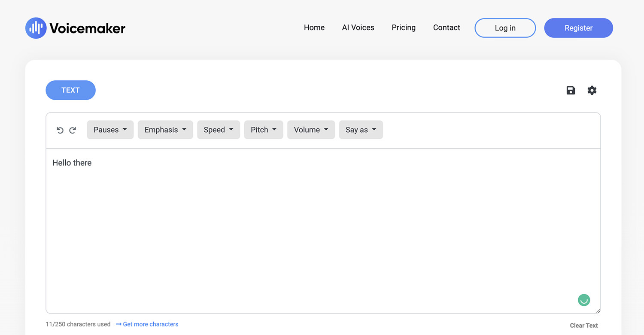Screen dimensions: 644x335
Task: Click the redo arrow icon
Action: 73,130
